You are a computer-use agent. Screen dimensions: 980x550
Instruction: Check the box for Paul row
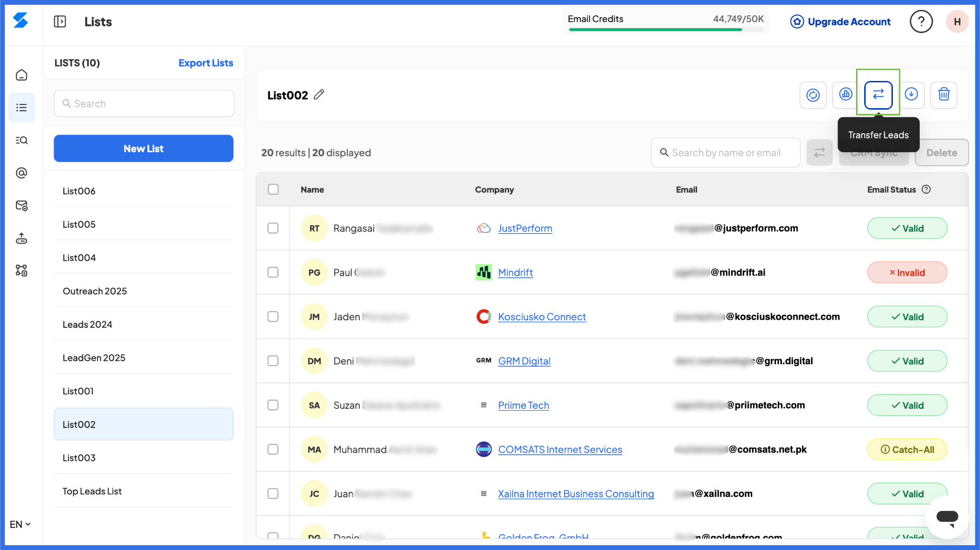(273, 272)
